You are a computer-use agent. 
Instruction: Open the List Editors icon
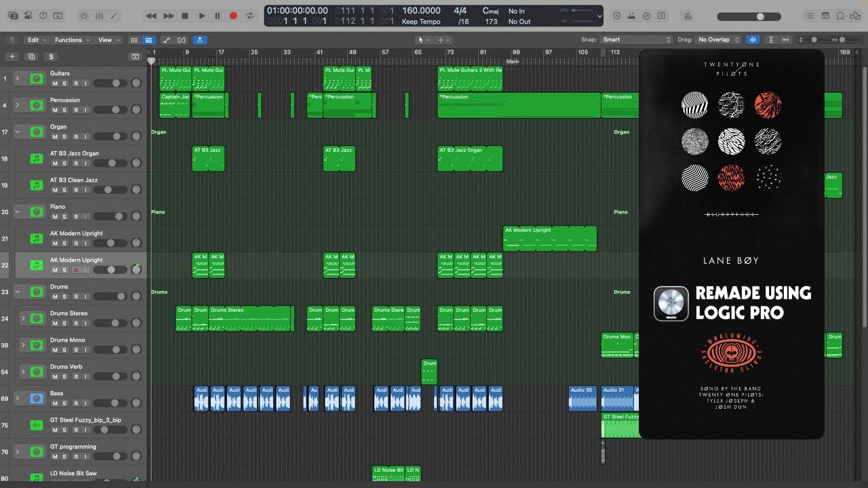click(810, 16)
